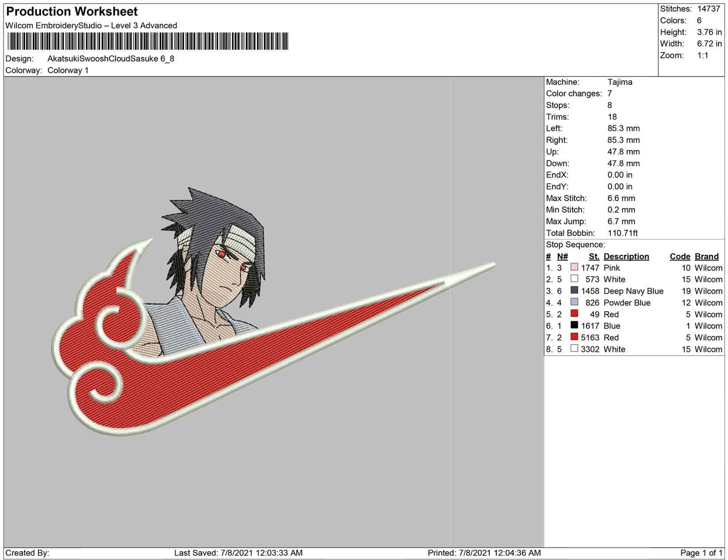Select the white swatch for thread 573

pos(574,279)
